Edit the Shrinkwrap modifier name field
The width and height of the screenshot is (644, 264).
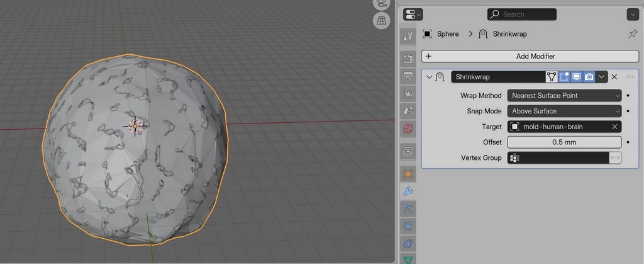[498, 77]
